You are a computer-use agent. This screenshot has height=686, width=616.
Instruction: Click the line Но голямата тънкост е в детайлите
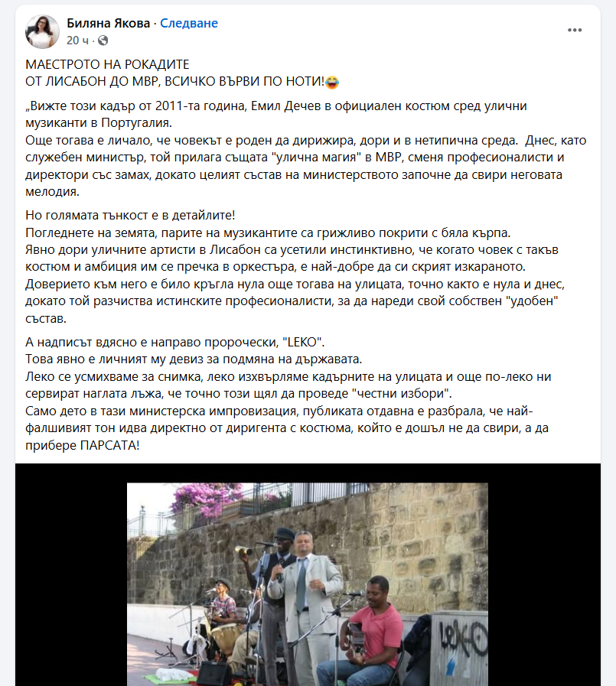pyautogui.click(x=130, y=215)
